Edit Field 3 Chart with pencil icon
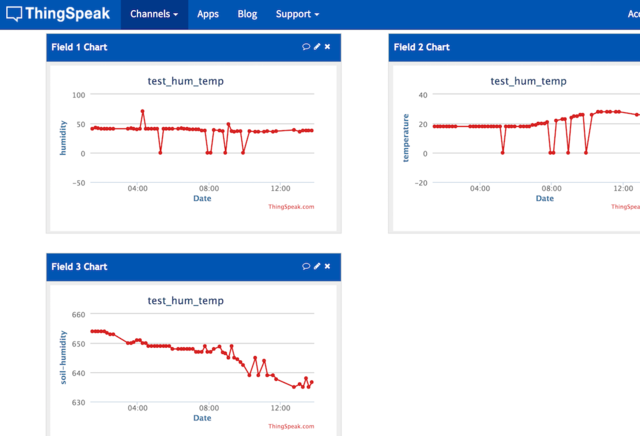The height and width of the screenshot is (436, 640). tap(317, 266)
